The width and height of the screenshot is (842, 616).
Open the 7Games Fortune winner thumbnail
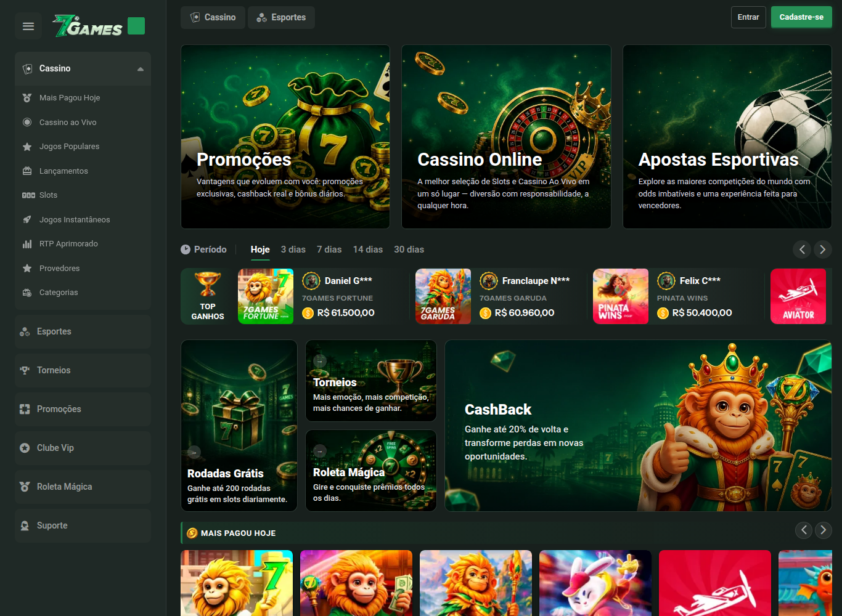click(x=266, y=296)
